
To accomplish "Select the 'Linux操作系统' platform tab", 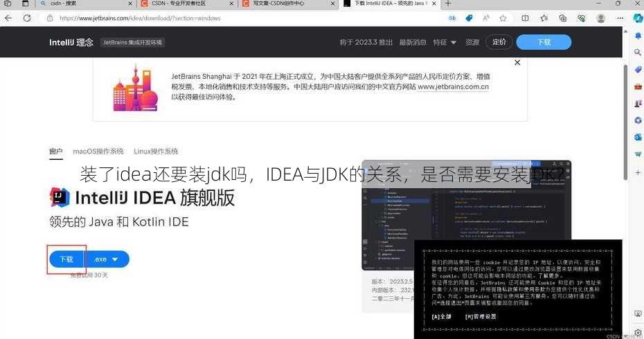I will pyautogui.click(x=156, y=152).
